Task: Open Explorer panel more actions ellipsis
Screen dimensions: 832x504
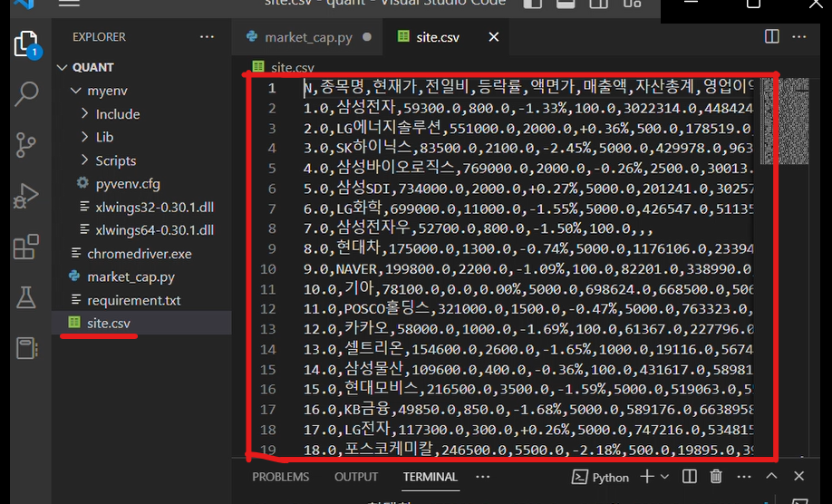Action: click(x=207, y=37)
